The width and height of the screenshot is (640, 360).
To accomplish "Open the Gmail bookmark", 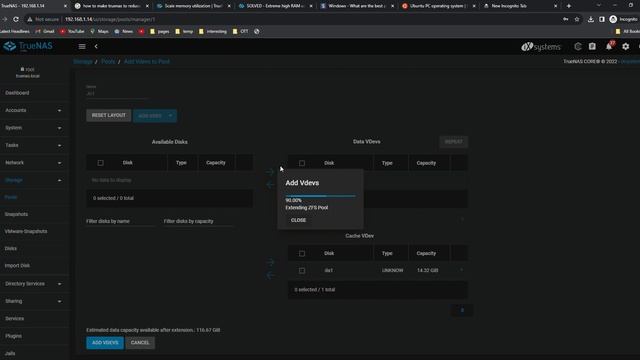I will coord(45,31).
